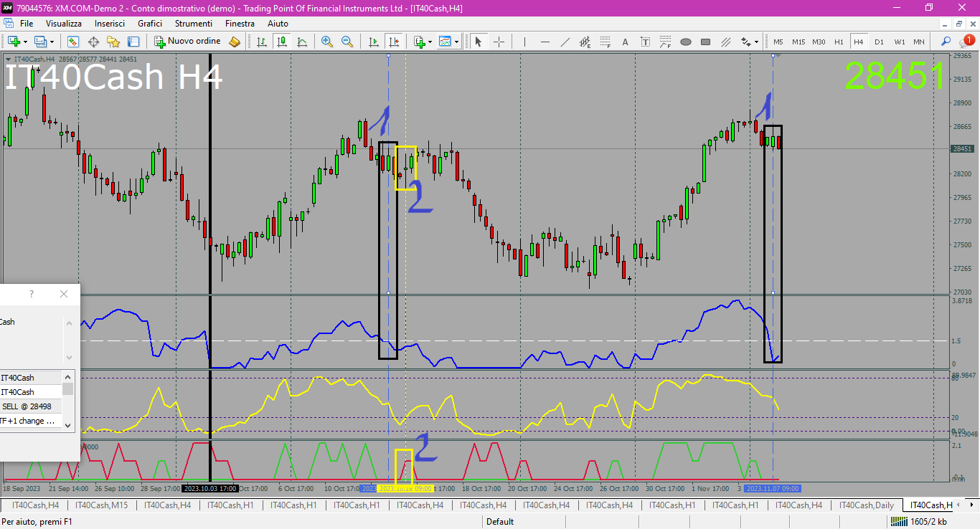Switch to H1 timeframe
Screen dimensions: 980x529
point(839,42)
